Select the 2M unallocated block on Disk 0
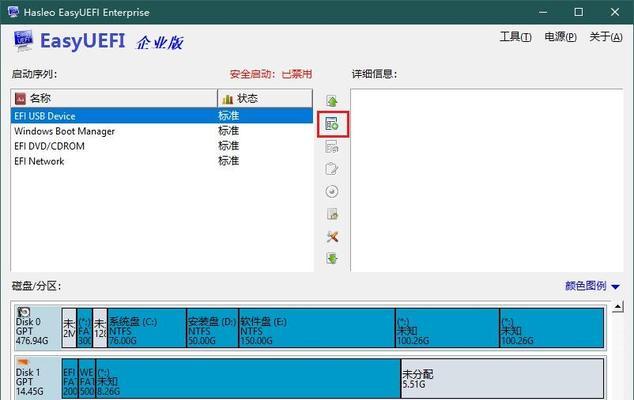Image resolution: width=634 pixels, height=400 pixels. [x=69, y=327]
